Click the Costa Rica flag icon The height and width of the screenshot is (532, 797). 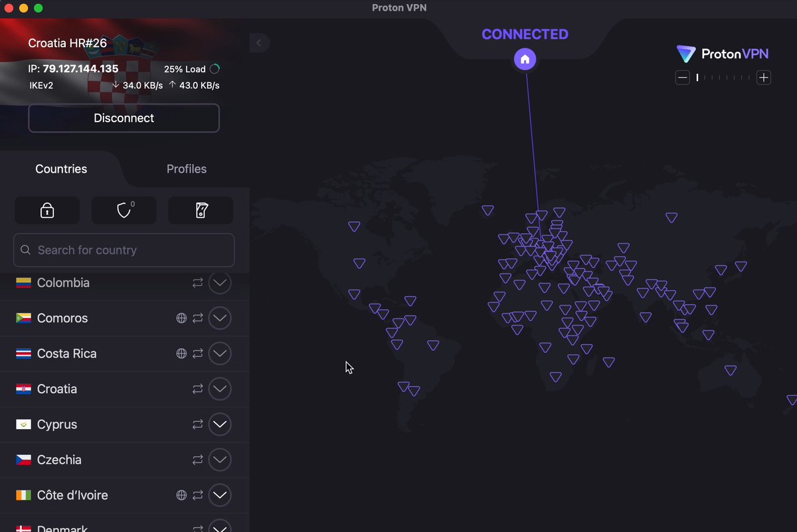point(24,353)
